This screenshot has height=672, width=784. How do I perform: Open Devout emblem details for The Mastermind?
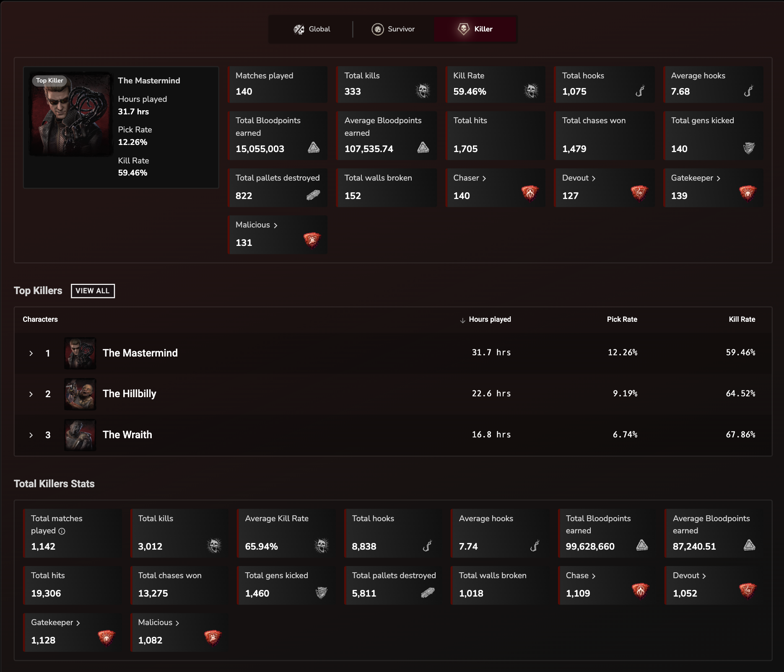[579, 178]
